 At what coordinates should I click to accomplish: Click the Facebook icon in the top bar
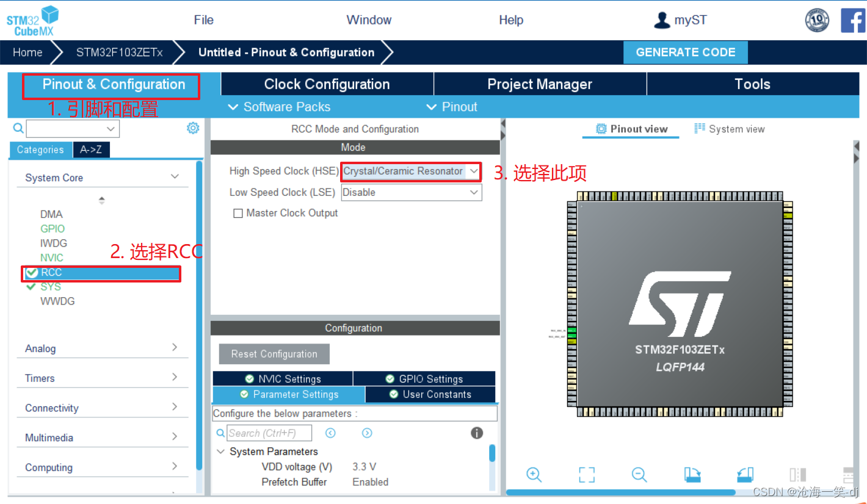(x=853, y=20)
